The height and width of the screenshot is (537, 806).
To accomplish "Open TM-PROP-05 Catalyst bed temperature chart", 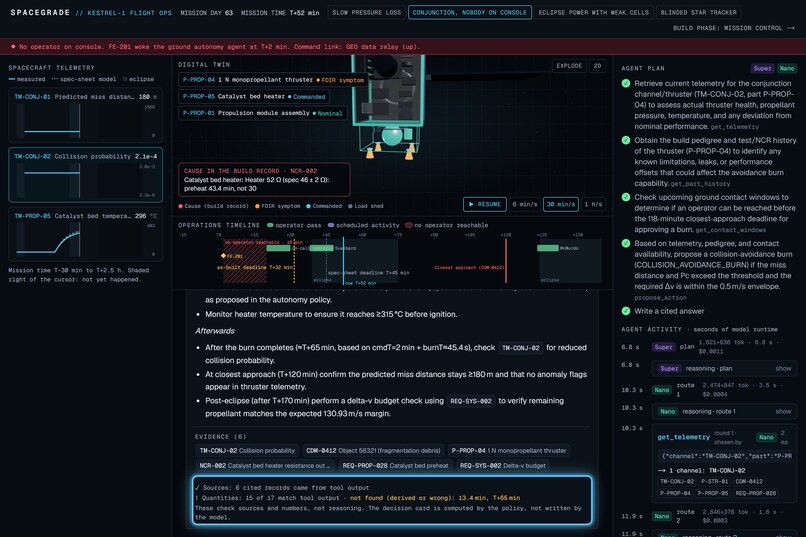I will pyautogui.click(x=85, y=234).
